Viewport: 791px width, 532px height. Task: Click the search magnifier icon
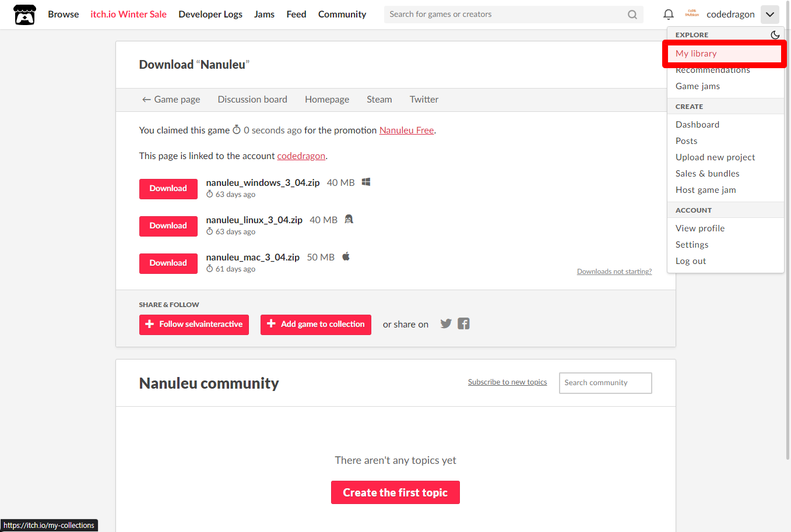632,15
